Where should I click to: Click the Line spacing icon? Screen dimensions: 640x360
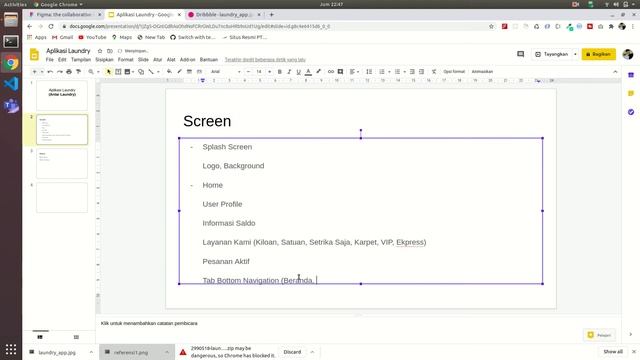369,72
